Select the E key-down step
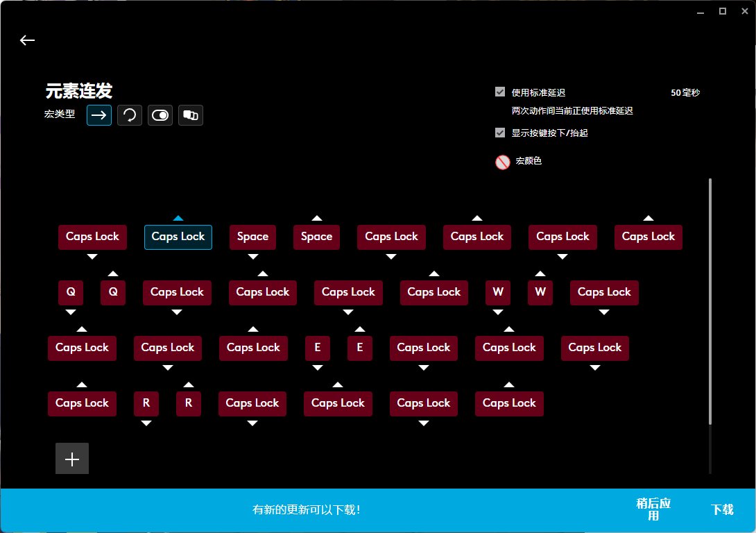756x533 pixels. pyautogui.click(x=317, y=348)
